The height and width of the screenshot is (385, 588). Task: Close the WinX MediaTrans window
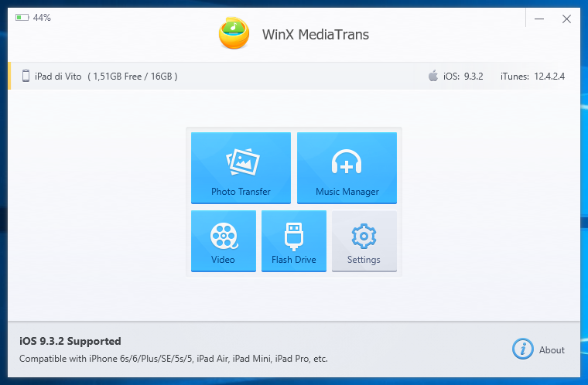pyautogui.click(x=566, y=19)
